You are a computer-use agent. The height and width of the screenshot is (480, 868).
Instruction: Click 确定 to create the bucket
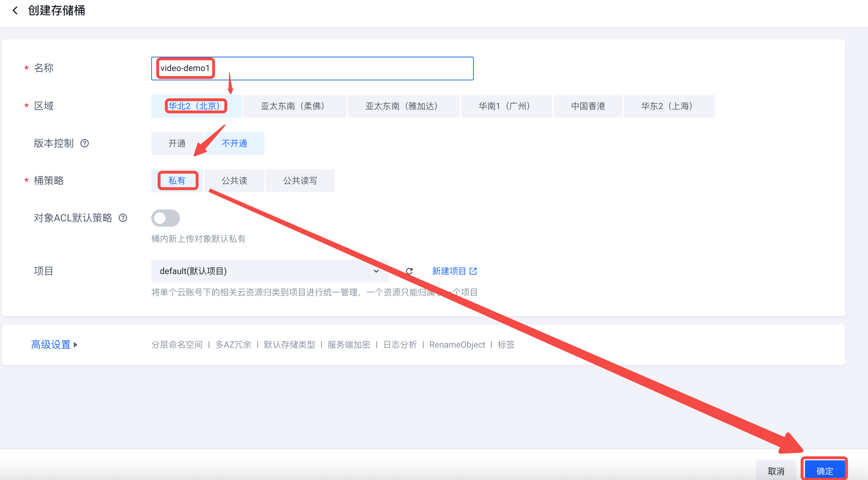tap(825, 471)
